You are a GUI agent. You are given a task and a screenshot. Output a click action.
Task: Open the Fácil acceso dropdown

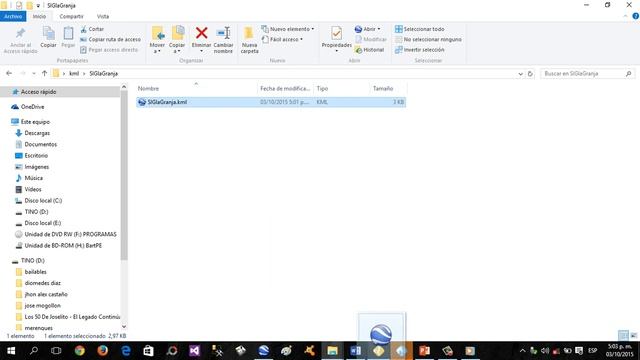(x=282, y=39)
